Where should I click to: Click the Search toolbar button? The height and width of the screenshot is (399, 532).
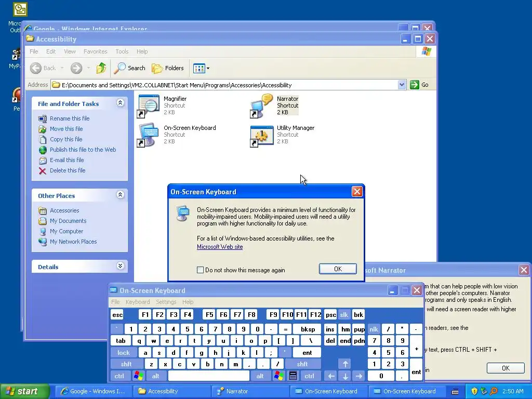click(x=129, y=68)
